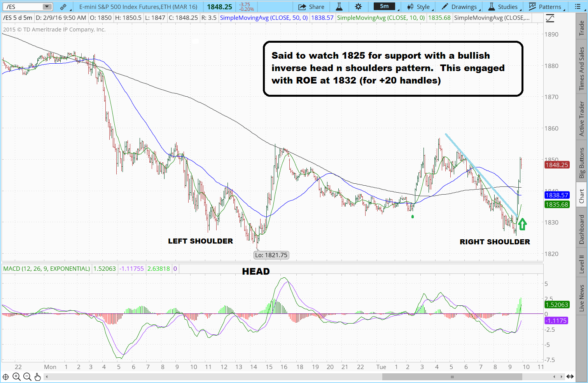Select the crosshair pointer tool
The height and width of the screenshot is (383, 588).
(6, 376)
